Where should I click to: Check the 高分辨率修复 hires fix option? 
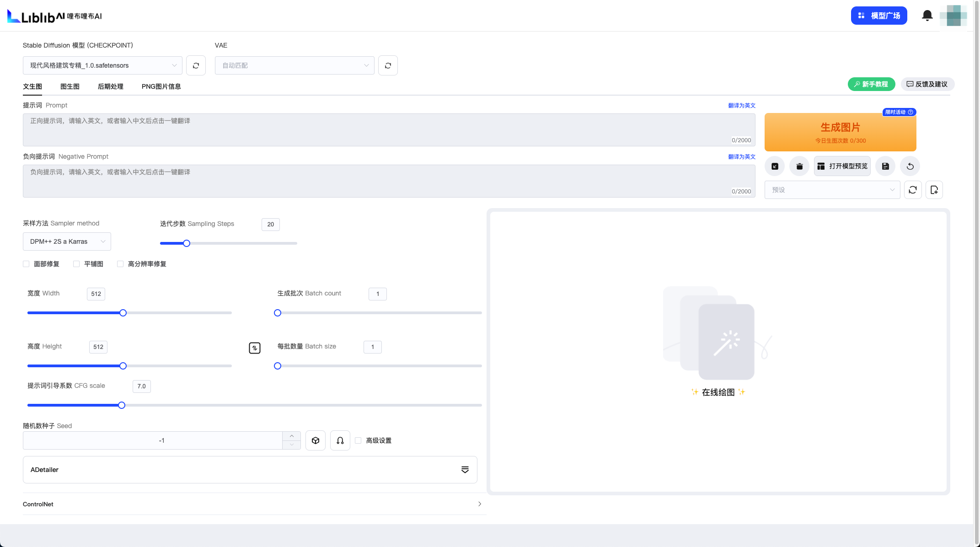[120, 264]
